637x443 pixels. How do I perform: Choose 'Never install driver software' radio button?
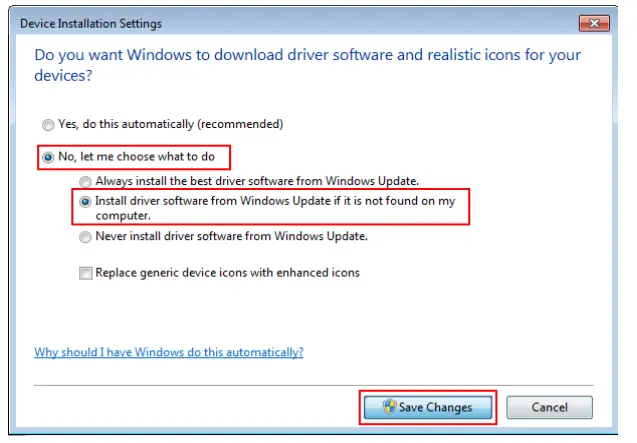click(x=85, y=237)
